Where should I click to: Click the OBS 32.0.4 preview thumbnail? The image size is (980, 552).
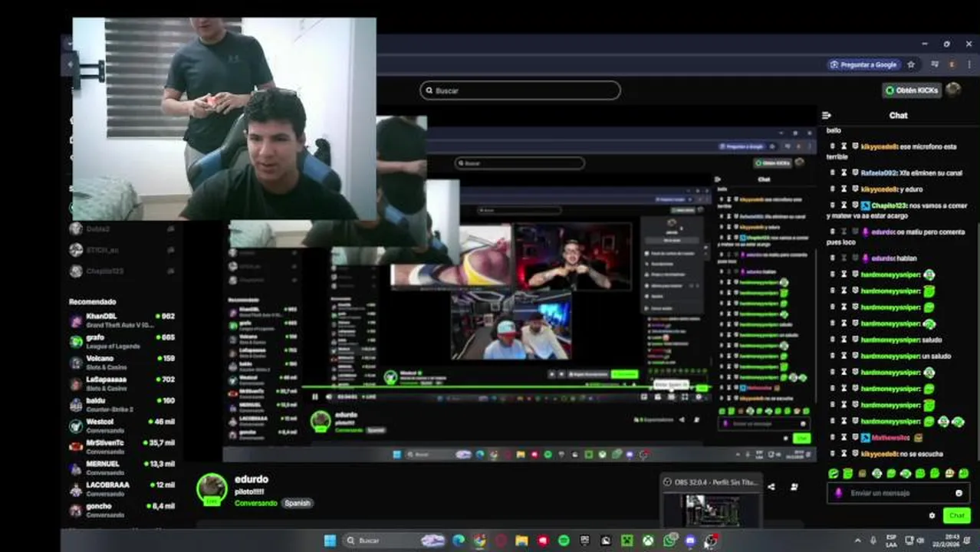tap(712, 509)
